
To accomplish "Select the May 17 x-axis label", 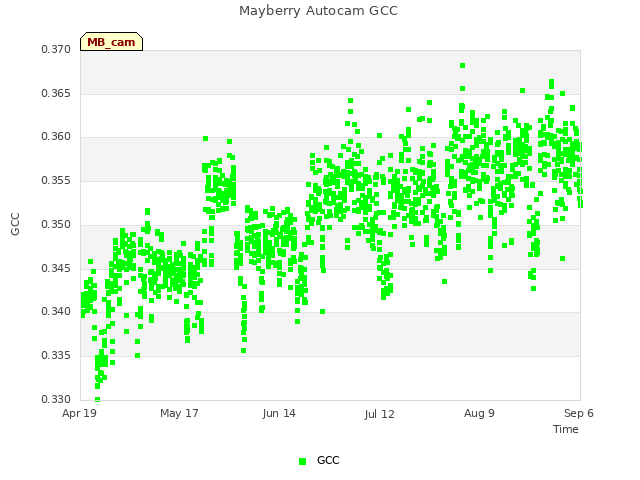I will (179, 413).
